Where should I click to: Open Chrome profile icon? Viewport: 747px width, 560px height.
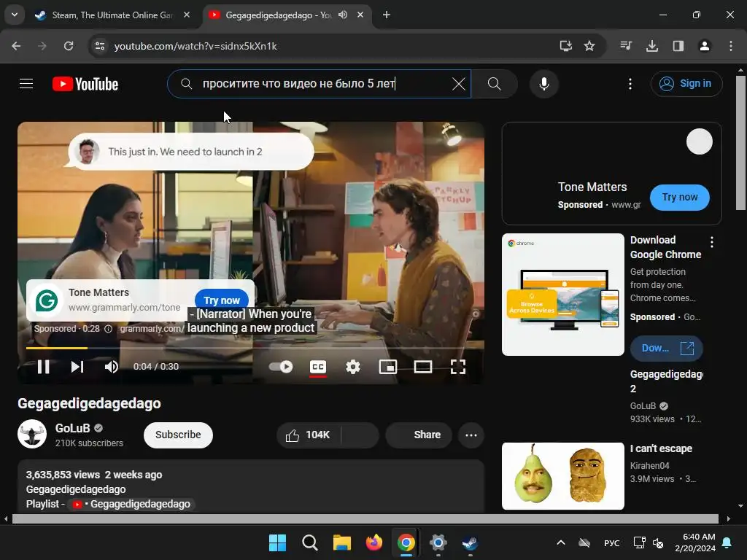[704, 46]
